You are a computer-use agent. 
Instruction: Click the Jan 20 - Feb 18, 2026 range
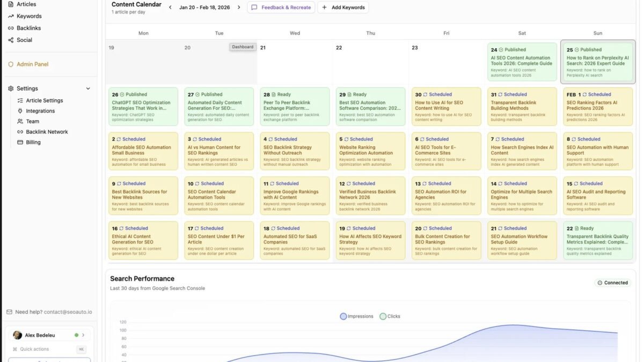[204, 8]
